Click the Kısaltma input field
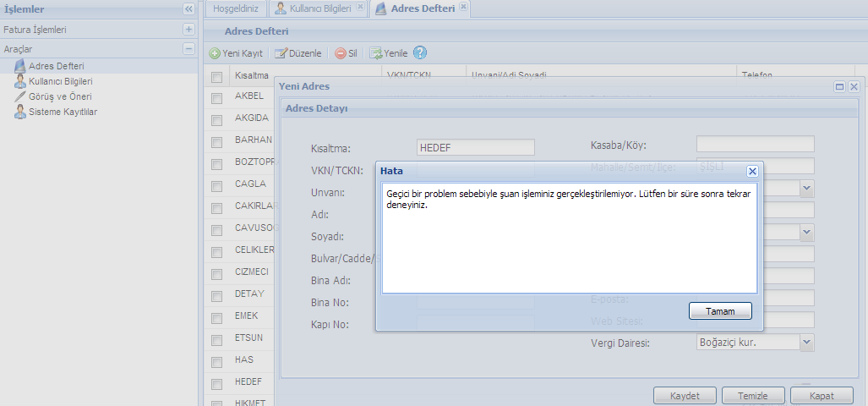 coord(476,147)
